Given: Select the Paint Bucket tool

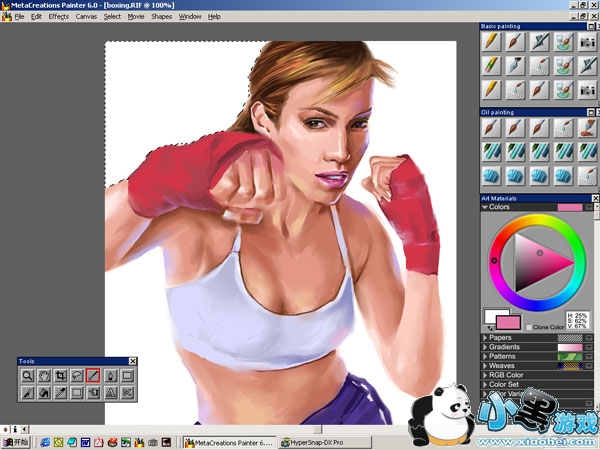Looking at the screenshot, I should pos(44,393).
